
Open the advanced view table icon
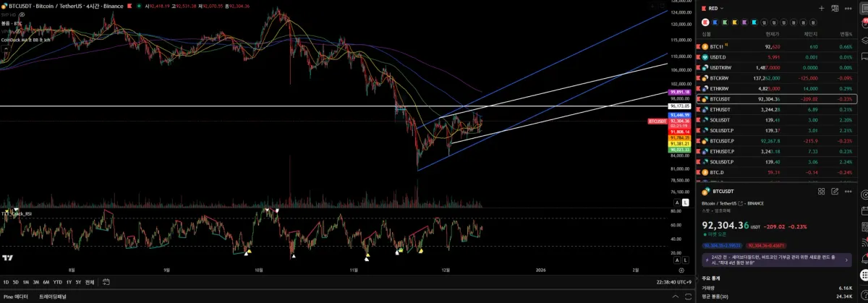point(835,8)
